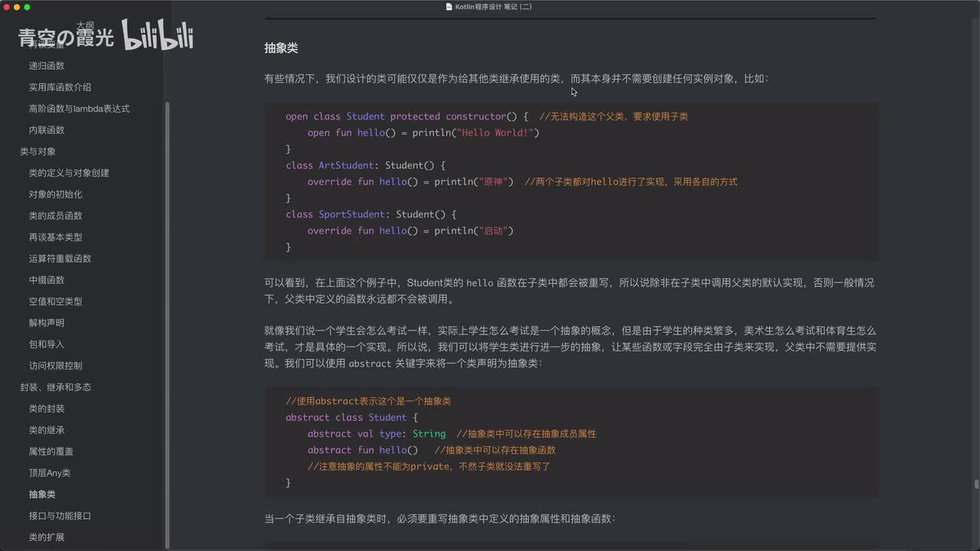
Task: Open 接口与功能接口 outline entry
Action: point(60,516)
